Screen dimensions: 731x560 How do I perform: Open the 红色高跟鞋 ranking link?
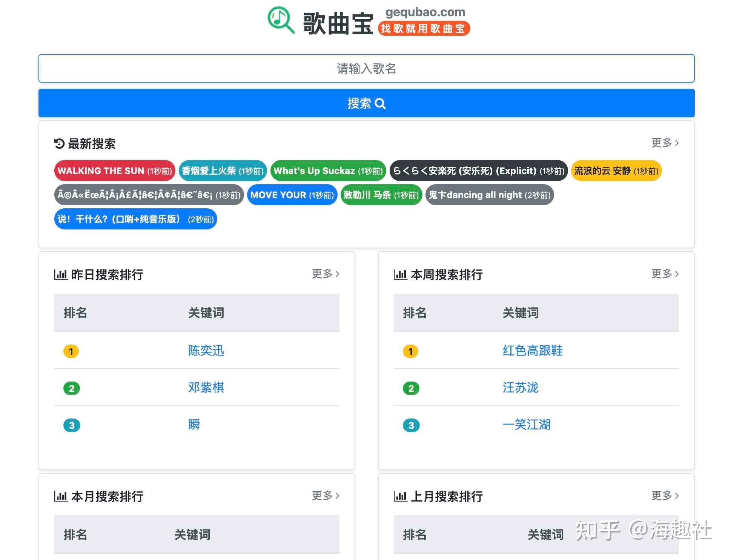point(532,351)
